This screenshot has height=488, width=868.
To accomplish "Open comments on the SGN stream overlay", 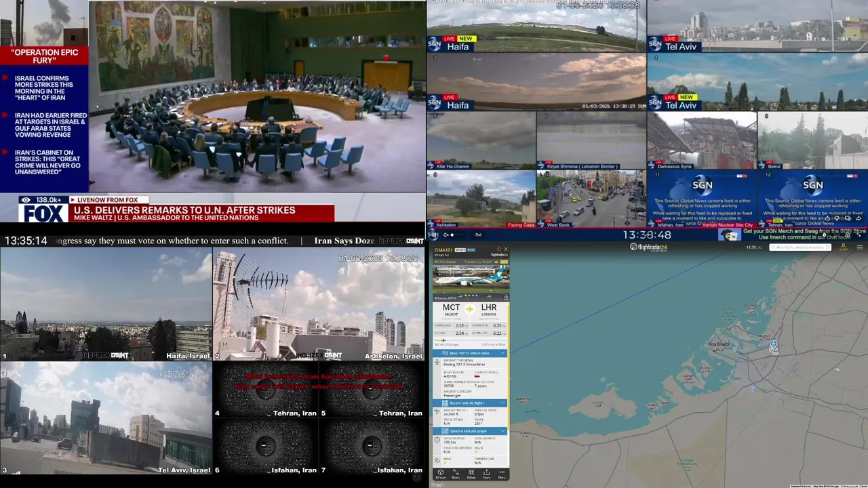I will [848, 218].
